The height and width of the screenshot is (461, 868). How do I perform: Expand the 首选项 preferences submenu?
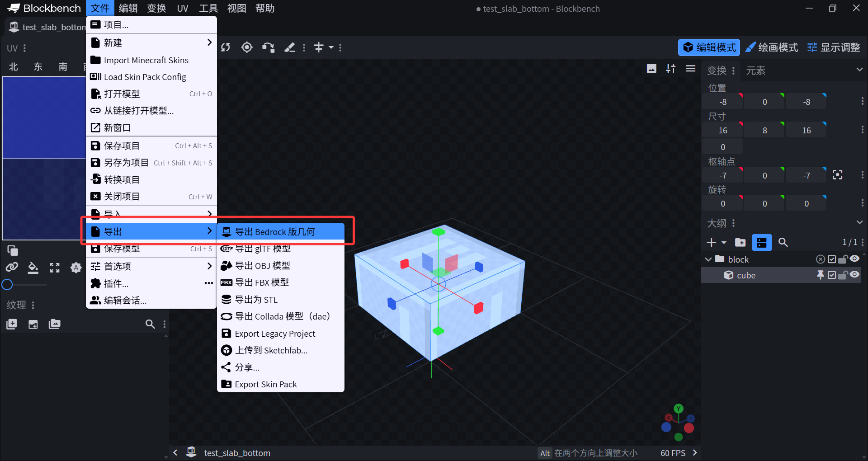151,266
